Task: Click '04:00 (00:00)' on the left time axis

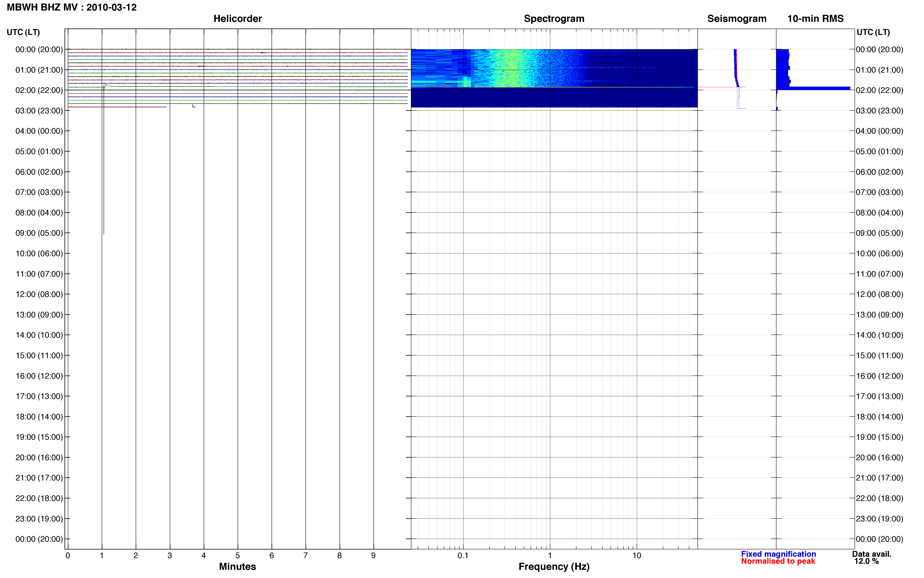Action: tap(39, 131)
